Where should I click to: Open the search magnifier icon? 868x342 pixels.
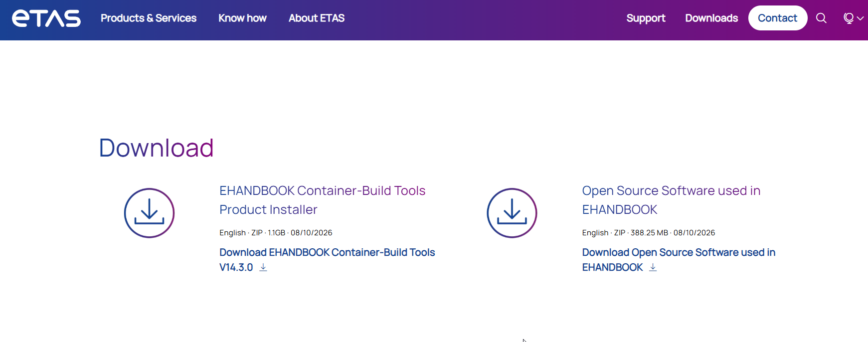click(821, 18)
